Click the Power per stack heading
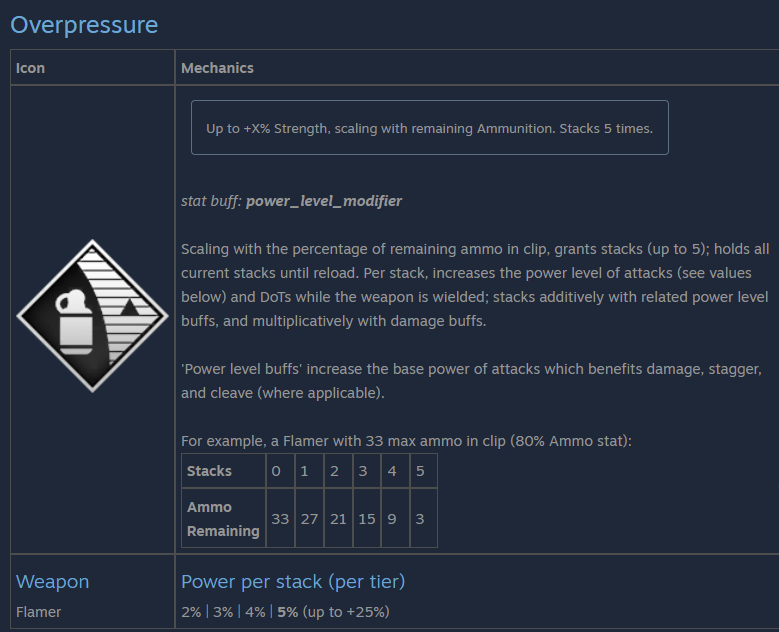This screenshot has width=779, height=632. 293,581
